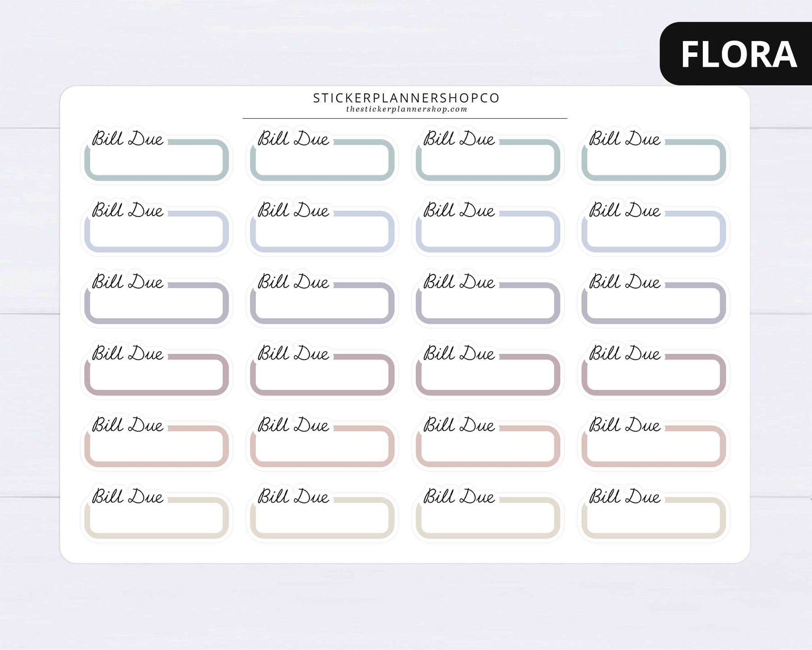The width and height of the screenshot is (812, 650).
Task: Select second lavender gray Bill Due sticker
Action: [x=322, y=298]
